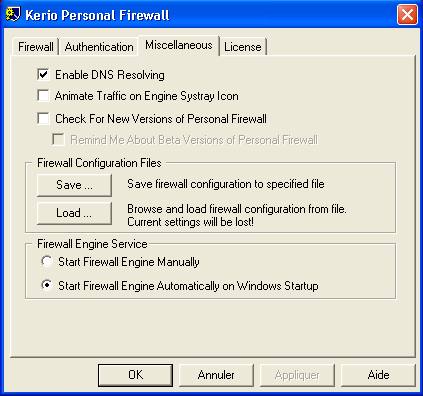
Task: Open the Authentication tab
Action: click(x=99, y=47)
